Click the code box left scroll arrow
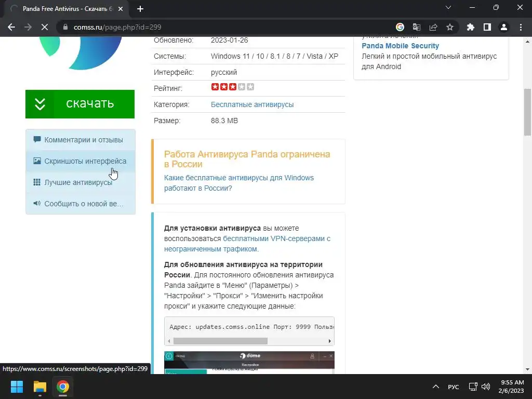This screenshot has width=532, height=399. [x=169, y=341]
